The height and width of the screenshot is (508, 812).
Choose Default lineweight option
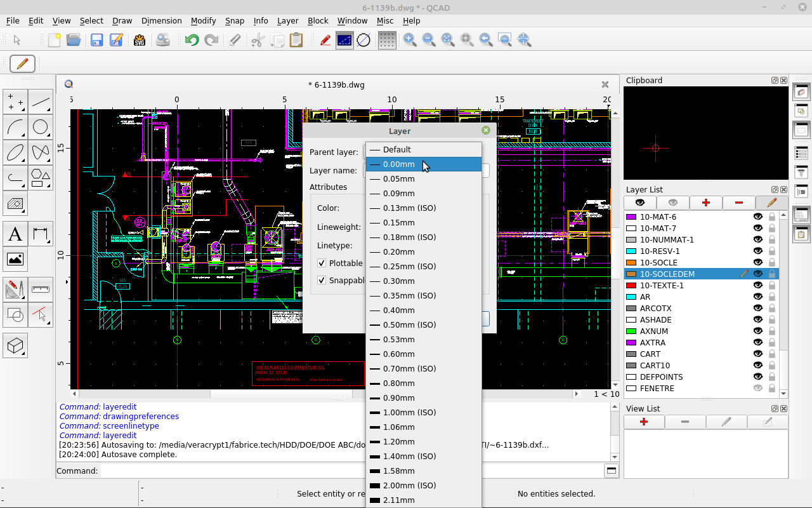click(424, 149)
